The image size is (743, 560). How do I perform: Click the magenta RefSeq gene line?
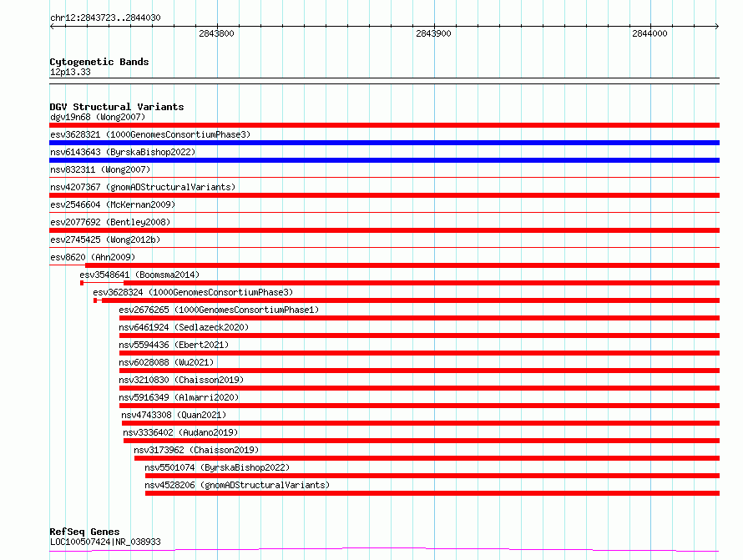point(384,550)
